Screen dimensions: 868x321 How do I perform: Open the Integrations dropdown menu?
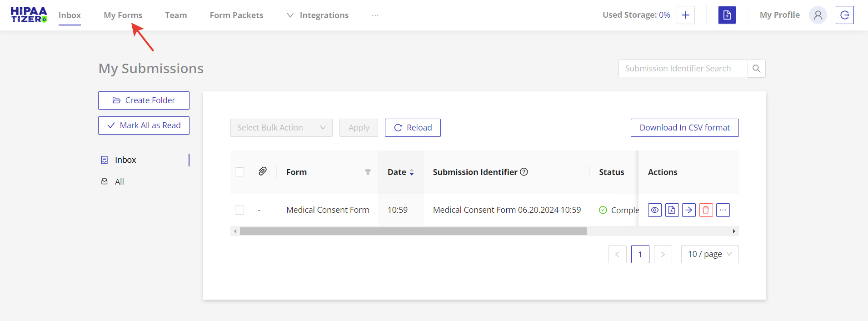[x=318, y=15]
